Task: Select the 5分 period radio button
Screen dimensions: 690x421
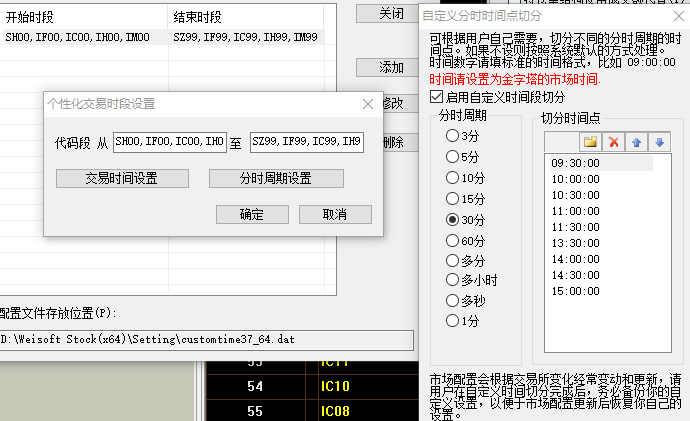Action: point(452,157)
